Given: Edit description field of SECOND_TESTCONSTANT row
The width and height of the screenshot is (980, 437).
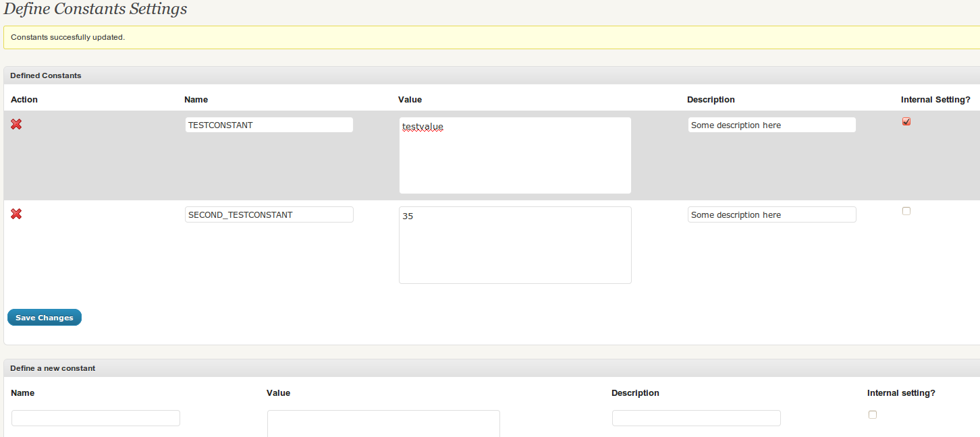Looking at the screenshot, I should coord(772,214).
